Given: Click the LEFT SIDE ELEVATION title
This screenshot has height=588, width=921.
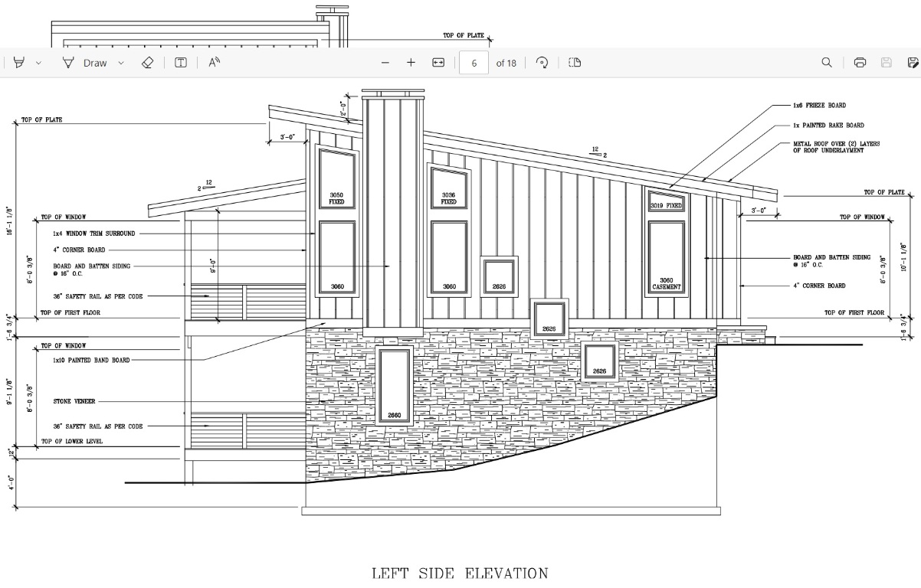Looking at the screenshot, I should pos(460,573).
